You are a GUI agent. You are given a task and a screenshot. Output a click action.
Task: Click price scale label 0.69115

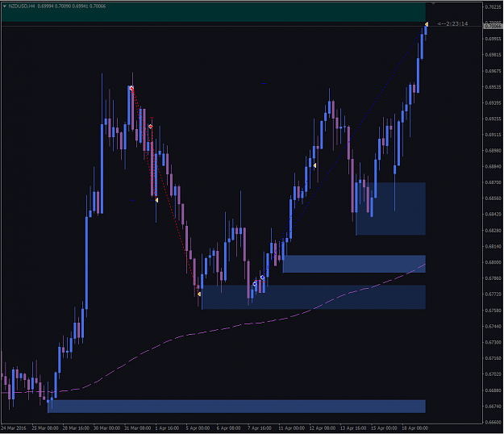coord(493,135)
